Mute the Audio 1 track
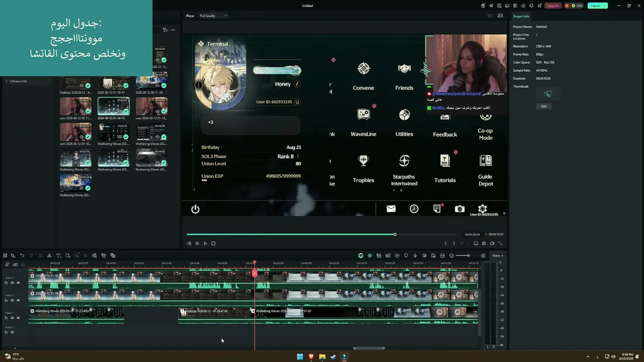Screen dimensions: 644x362 tap(12, 332)
